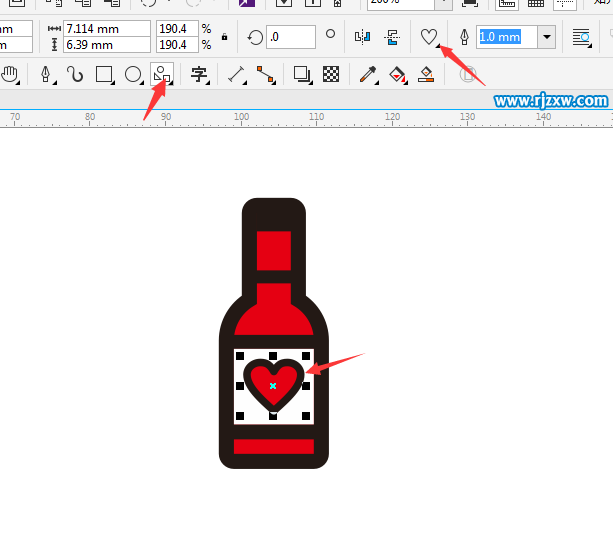Click the object width field showing 7.114 mm
The width and height of the screenshot is (613, 543).
pos(107,29)
